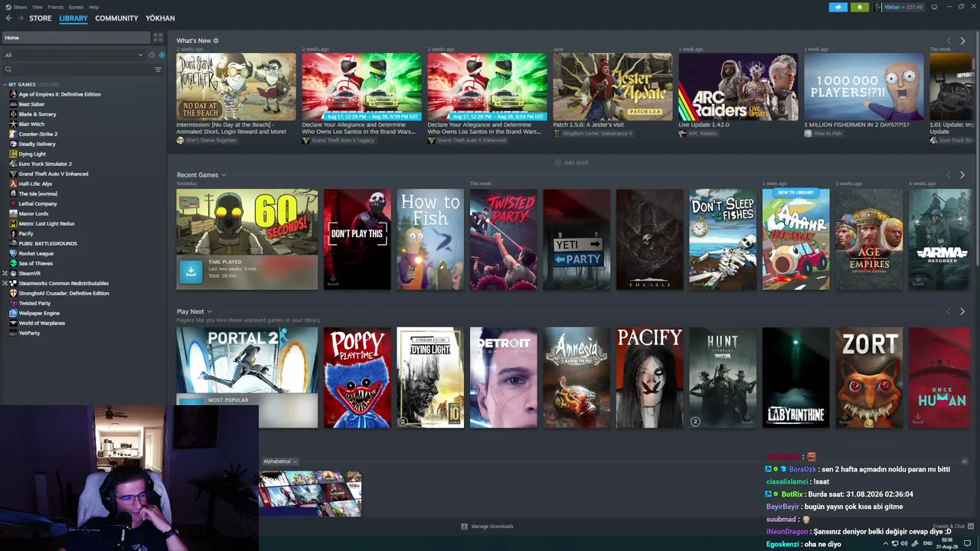
Task: Open the green notifications bell
Action: click(x=859, y=7)
